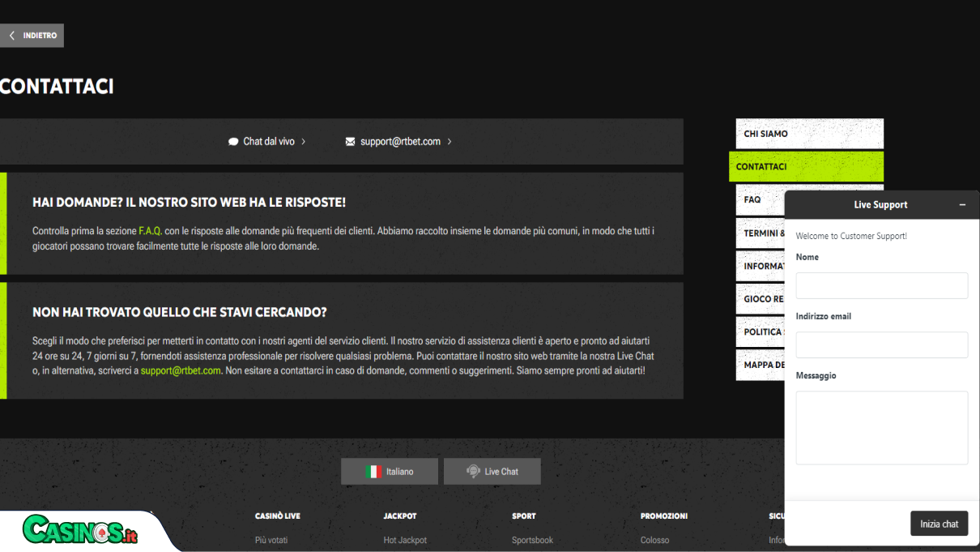Viewport: 980px width, 552px height.
Task: Open Sportsbook footer link
Action: (532, 540)
